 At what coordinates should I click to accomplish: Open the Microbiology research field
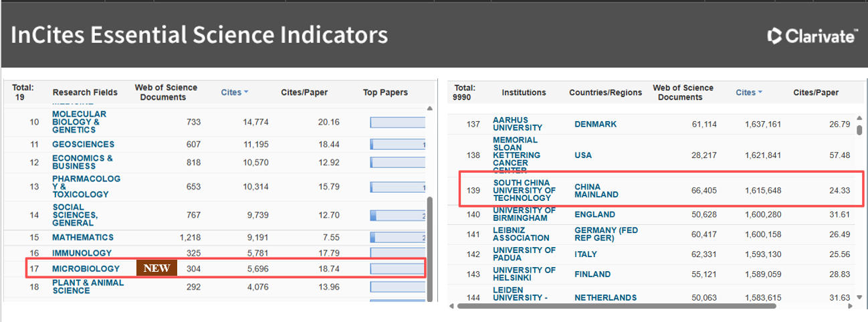[86, 268]
